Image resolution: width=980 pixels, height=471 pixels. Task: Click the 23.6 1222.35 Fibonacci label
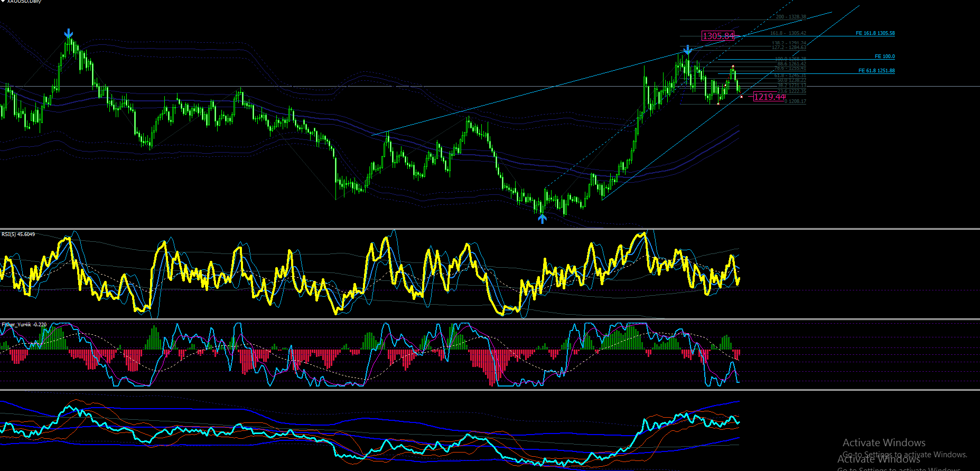click(x=791, y=91)
